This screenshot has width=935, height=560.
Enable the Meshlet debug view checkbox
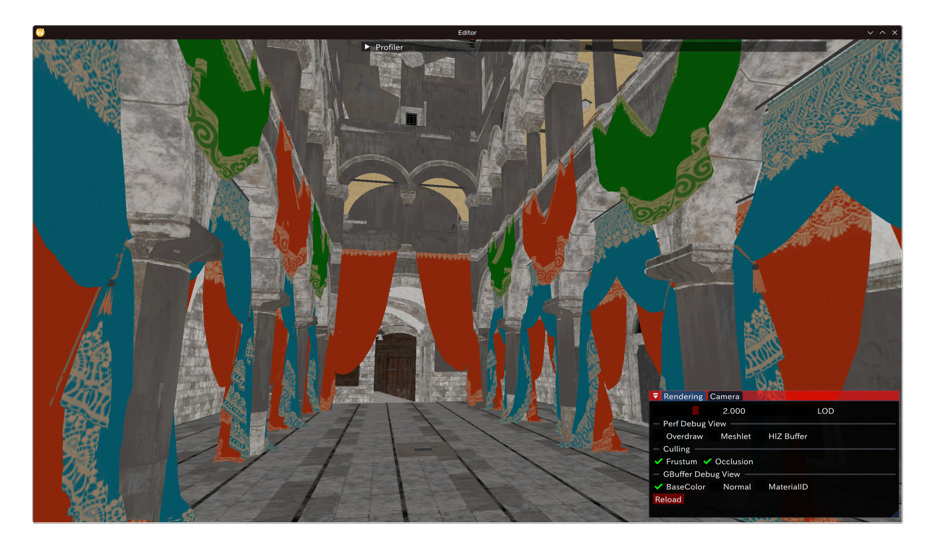point(713,436)
